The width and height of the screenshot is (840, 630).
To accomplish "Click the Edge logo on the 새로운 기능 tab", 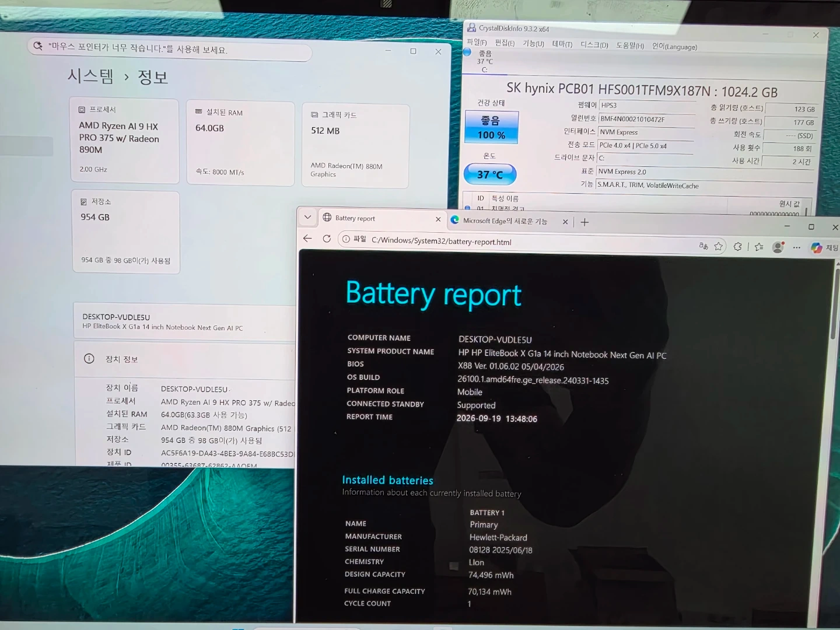I will 455,220.
